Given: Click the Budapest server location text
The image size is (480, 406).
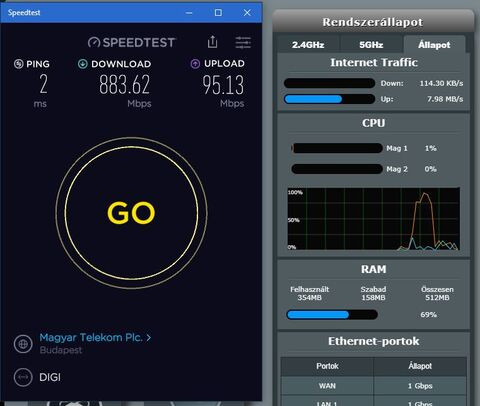Looking at the screenshot, I should click(x=61, y=350).
